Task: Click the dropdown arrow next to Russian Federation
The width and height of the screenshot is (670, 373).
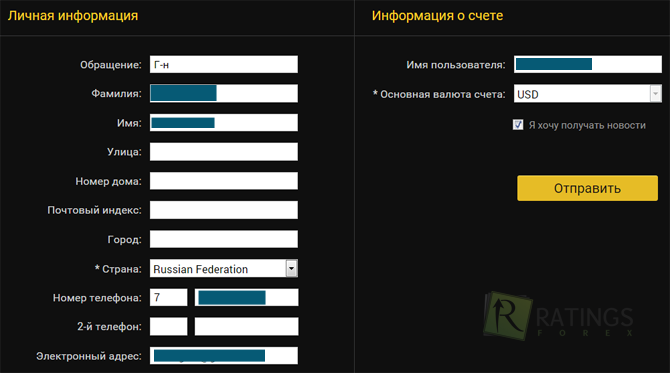Action: pyautogui.click(x=291, y=268)
